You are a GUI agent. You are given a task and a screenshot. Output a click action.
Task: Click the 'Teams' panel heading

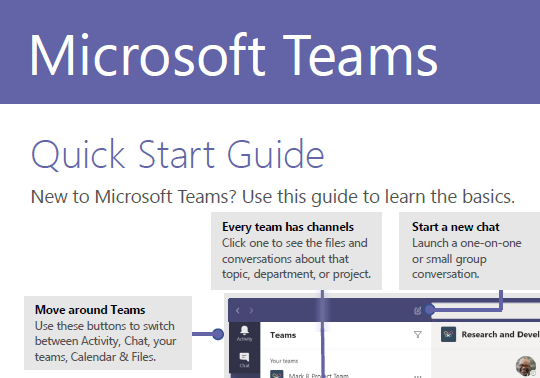point(283,335)
